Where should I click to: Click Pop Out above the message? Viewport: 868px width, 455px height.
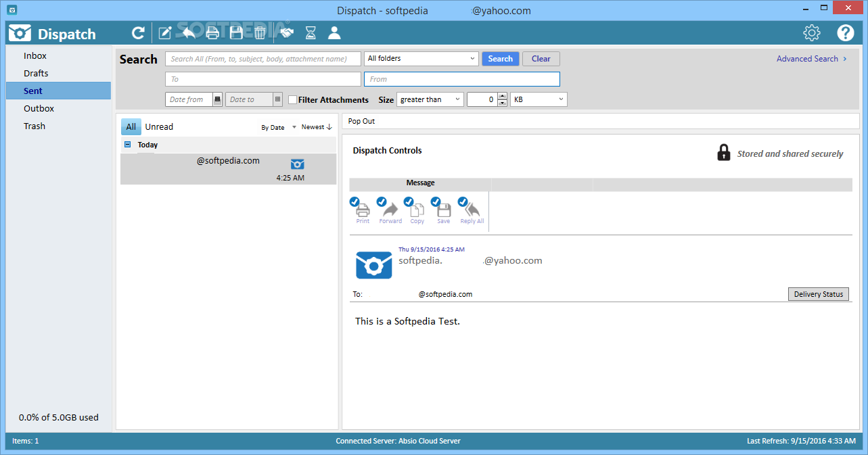pos(361,121)
